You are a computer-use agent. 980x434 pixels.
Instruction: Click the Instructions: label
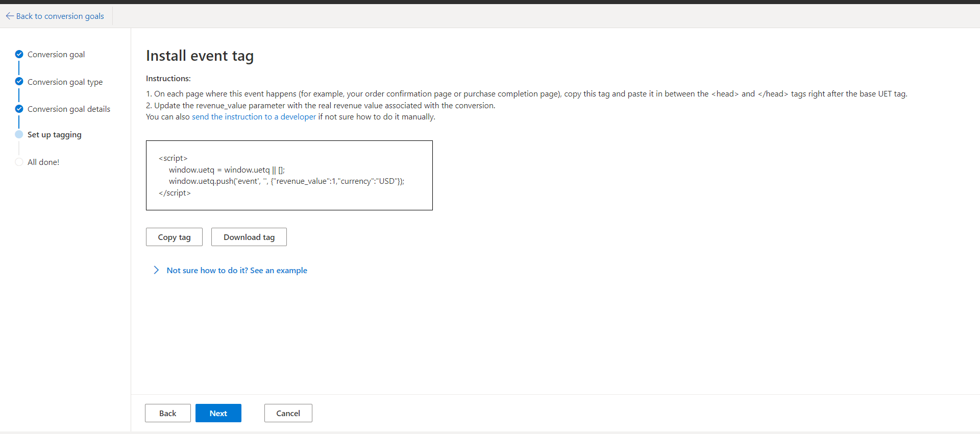tap(168, 78)
